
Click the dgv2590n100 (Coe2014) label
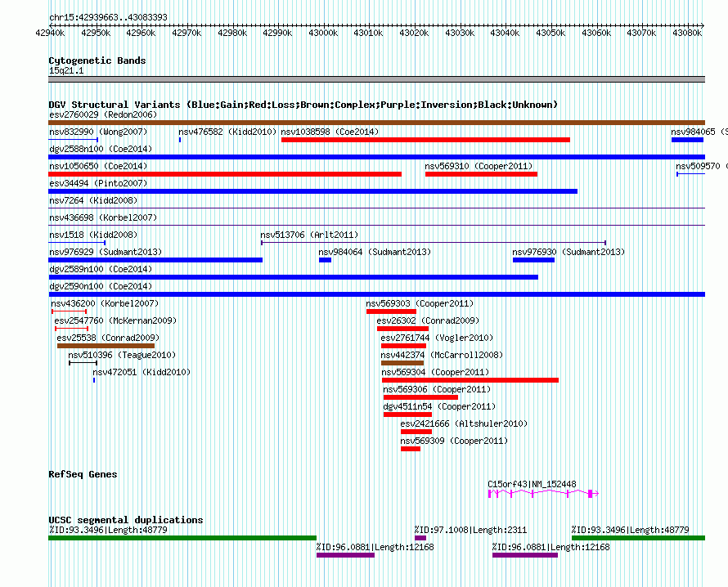click(101, 286)
